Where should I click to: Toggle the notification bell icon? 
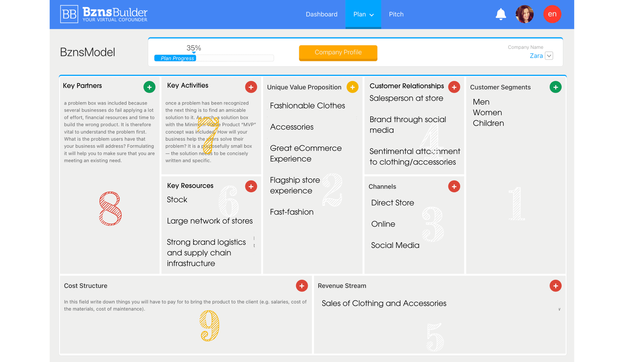pyautogui.click(x=500, y=14)
